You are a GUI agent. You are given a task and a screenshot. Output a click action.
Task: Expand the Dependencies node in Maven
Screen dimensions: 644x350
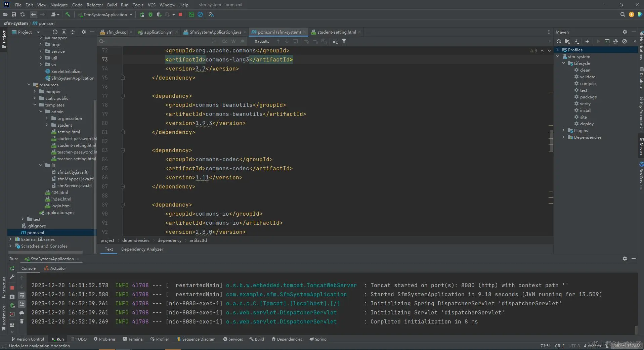(564, 137)
